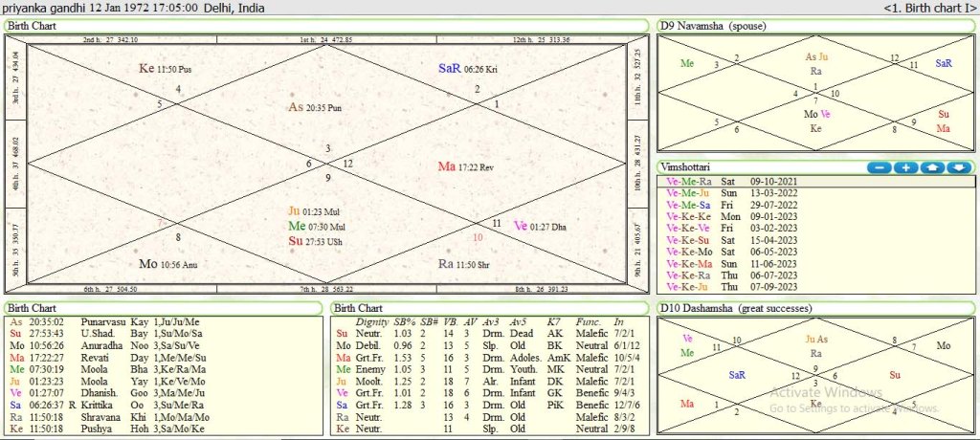
Task: Click the D10 Dashamsha panel header
Action: click(735, 308)
